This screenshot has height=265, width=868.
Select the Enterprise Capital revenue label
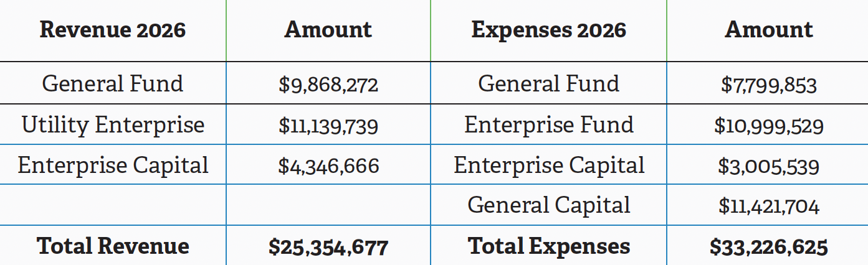[113, 165]
